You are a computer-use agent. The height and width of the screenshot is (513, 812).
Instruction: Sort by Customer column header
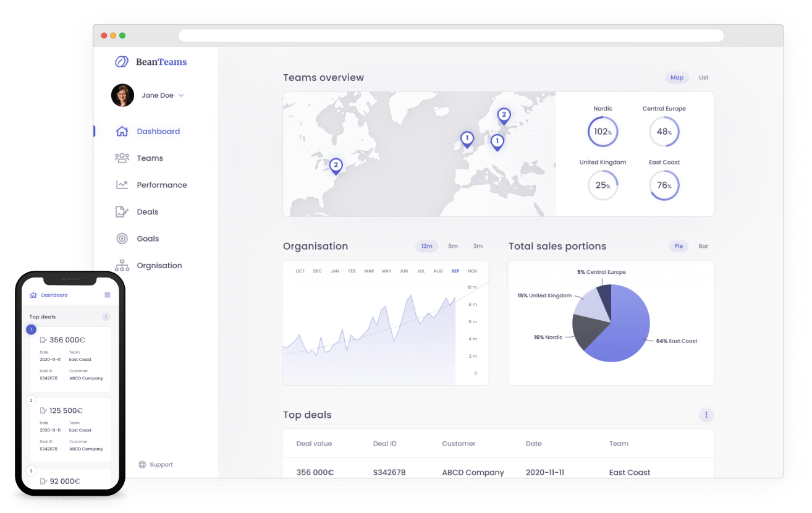[459, 443]
